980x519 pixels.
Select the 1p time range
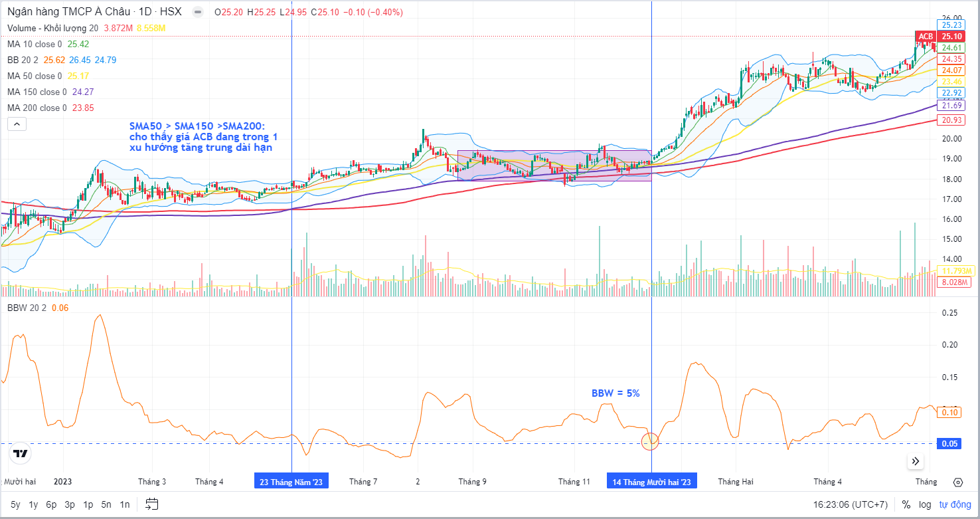click(88, 504)
